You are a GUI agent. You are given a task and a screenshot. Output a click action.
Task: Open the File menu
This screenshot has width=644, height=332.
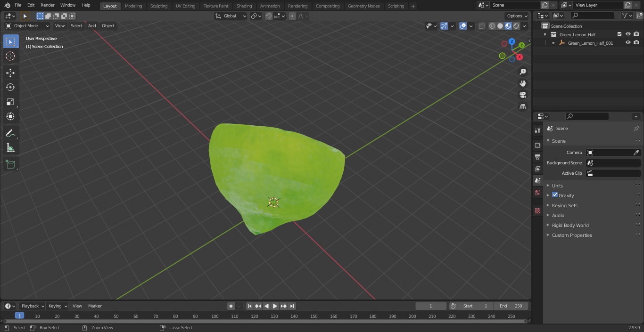pos(18,5)
